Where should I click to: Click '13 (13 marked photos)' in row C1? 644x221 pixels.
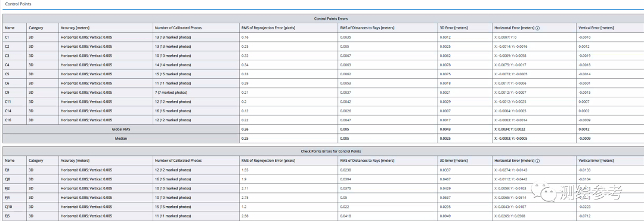pyautogui.click(x=172, y=38)
